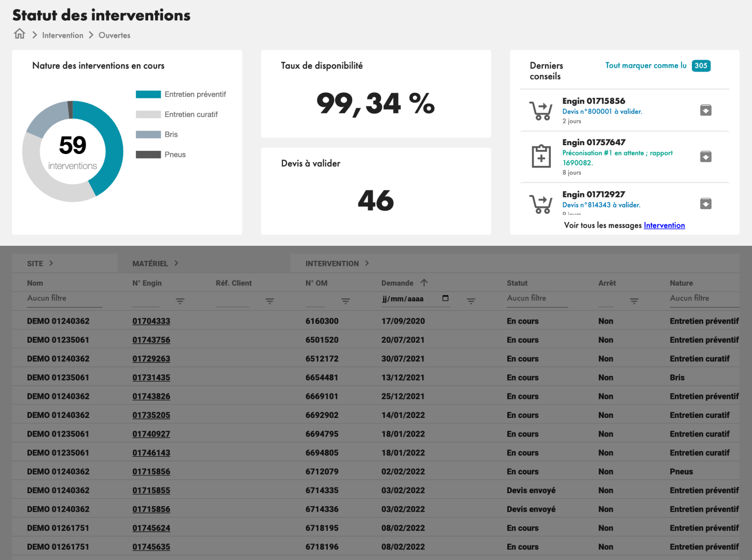Open filter menu for Demande date
Screen dimensions: 752x560
471,301
